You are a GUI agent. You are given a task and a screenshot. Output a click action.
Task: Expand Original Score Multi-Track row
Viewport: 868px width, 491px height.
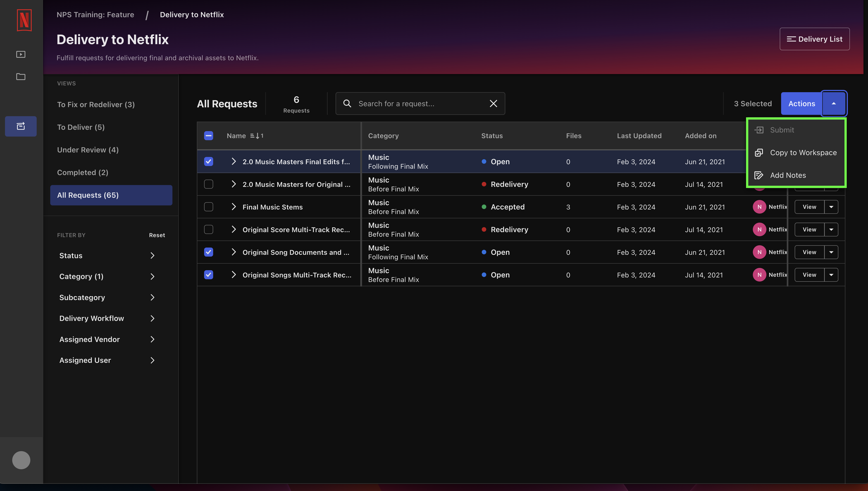234,229
